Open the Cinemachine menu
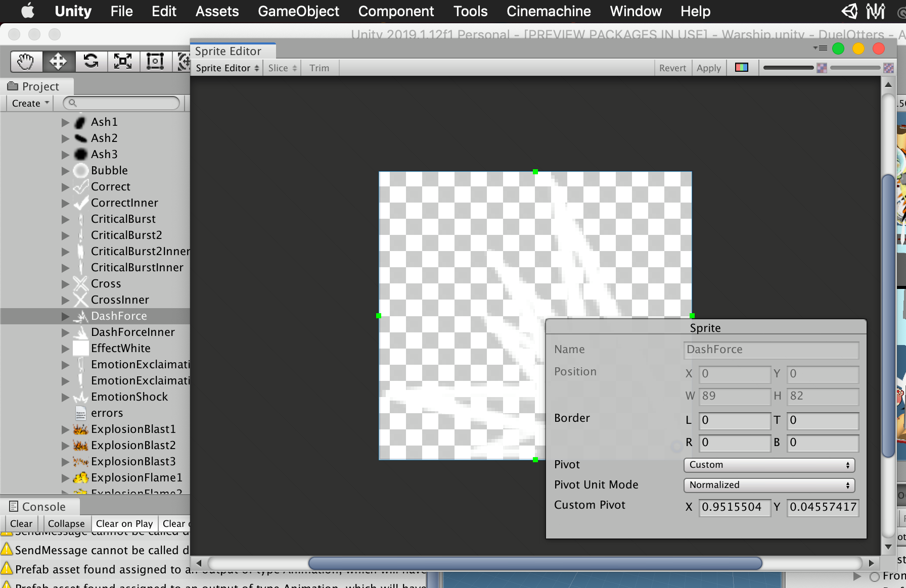 549,11
